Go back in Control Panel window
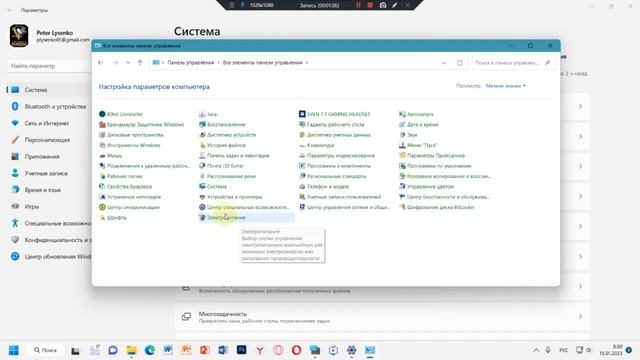This screenshot has width=640, height=360. (101, 63)
